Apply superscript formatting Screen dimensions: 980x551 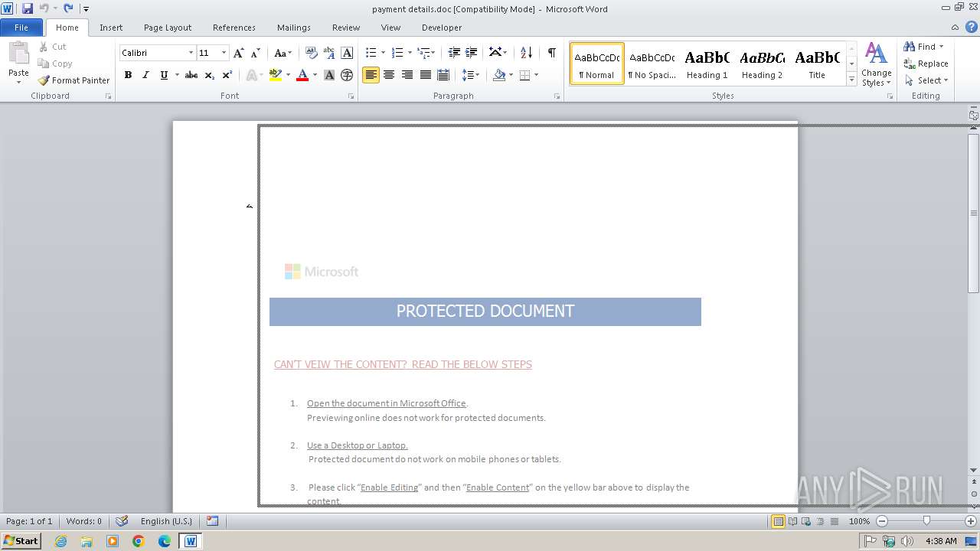point(227,75)
